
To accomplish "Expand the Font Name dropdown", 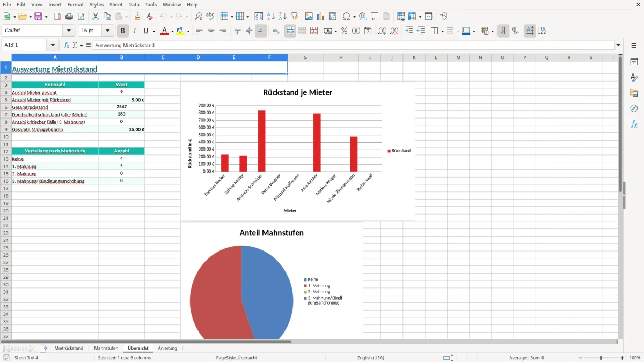I will 69,31.
